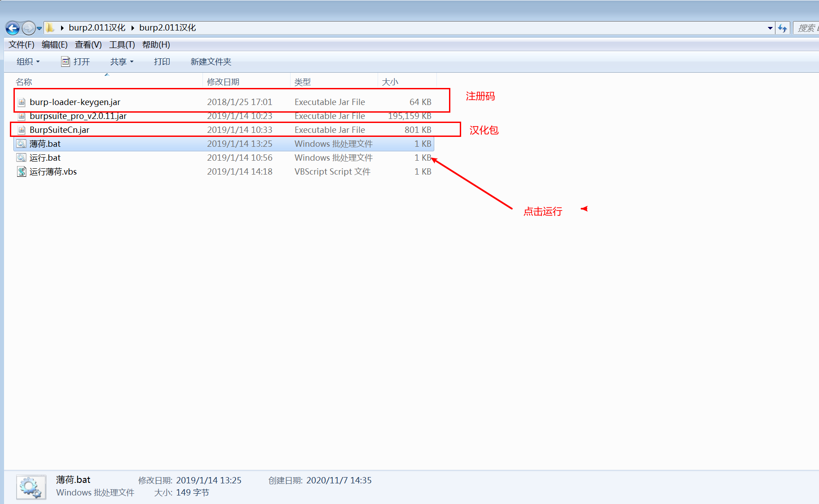This screenshot has width=819, height=504.
Task: Click 新建文件夹 button
Action: click(211, 61)
